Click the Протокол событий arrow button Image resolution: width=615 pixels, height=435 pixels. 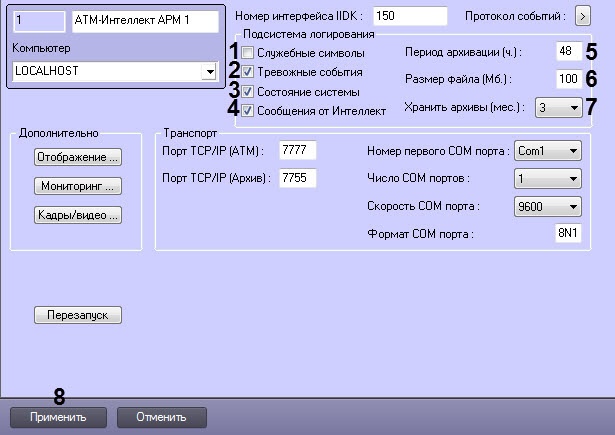[x=584, y=17]
